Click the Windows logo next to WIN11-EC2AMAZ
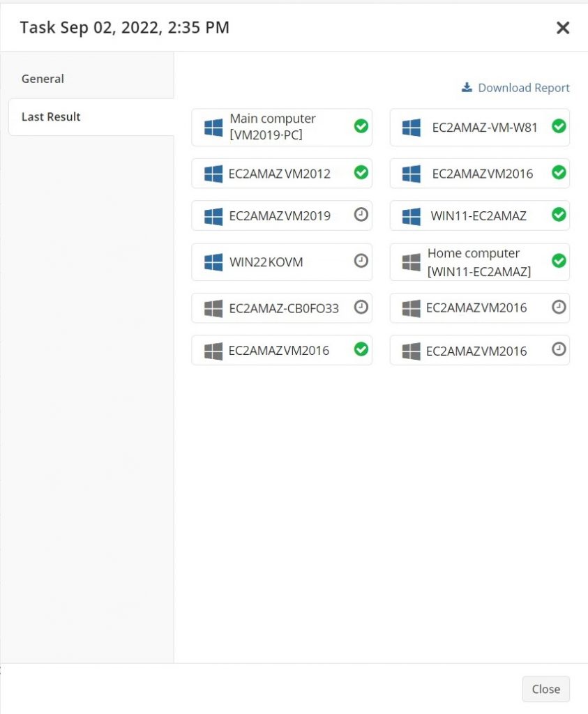The height and width of the screenshot is (714, 588). pyautogui.click(x=411, y=215)
